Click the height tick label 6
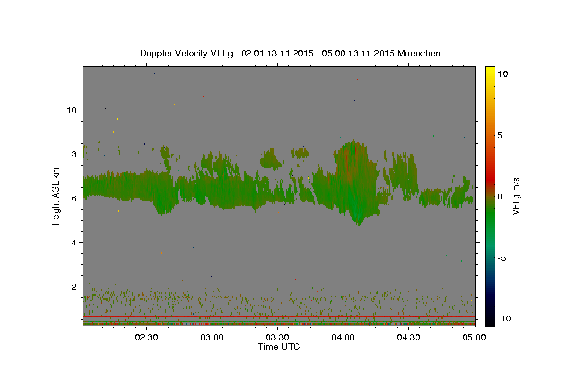The height and width of the screenshot is (392, 588). pyautogui.click(x=74, y=198)
